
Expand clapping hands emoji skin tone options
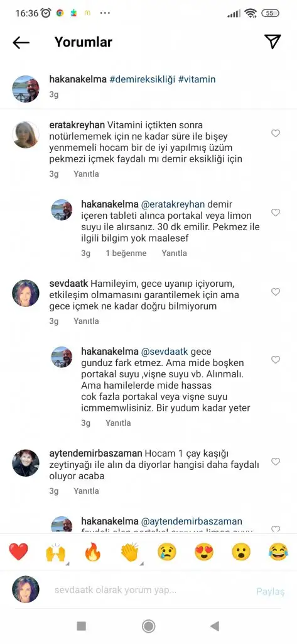click(x=141, y=564)
